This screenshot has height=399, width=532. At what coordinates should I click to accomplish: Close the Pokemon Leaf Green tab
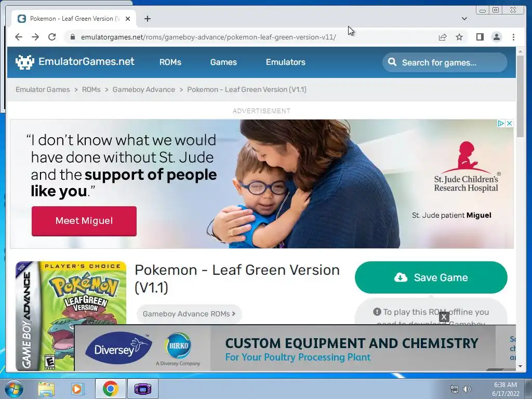click(x=128, y=19)
